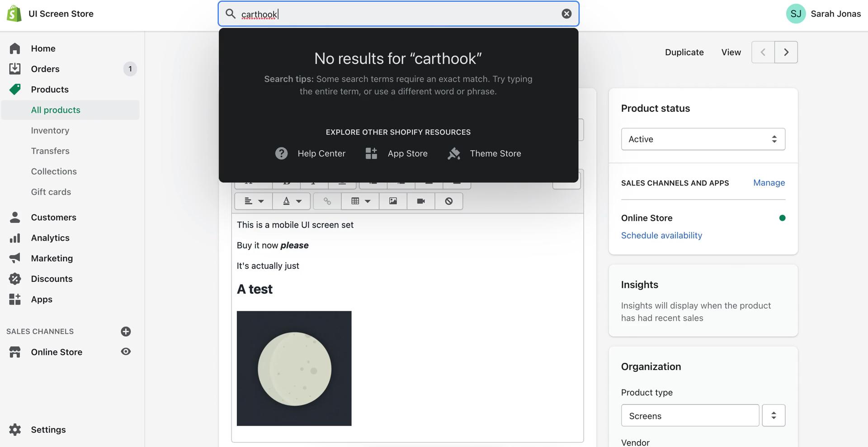The image size is (868, 447).
Task: Click the Apps grid icon
Action: click(15, 299)
